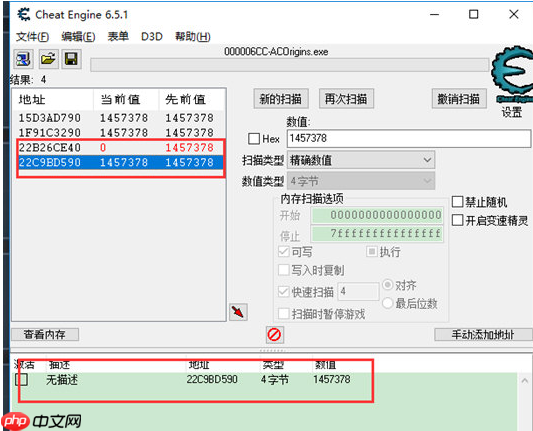The width and height of the screenshot is (533, 431).
Task: Select the 对齐 radio button
Action: tap(388, 285)
